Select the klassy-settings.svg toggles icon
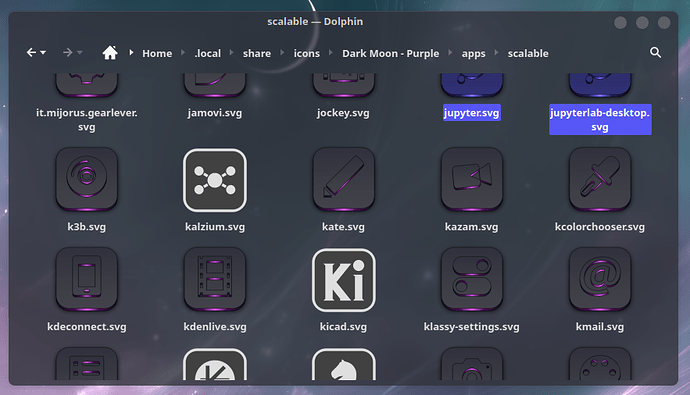Image resolution: width=690 pixels, height=395 pixels. [472, 279]
